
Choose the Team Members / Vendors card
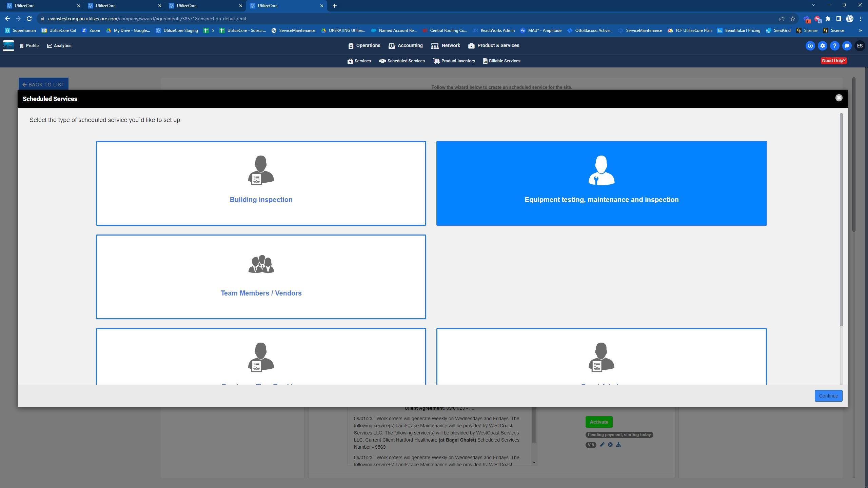[261, 277]
